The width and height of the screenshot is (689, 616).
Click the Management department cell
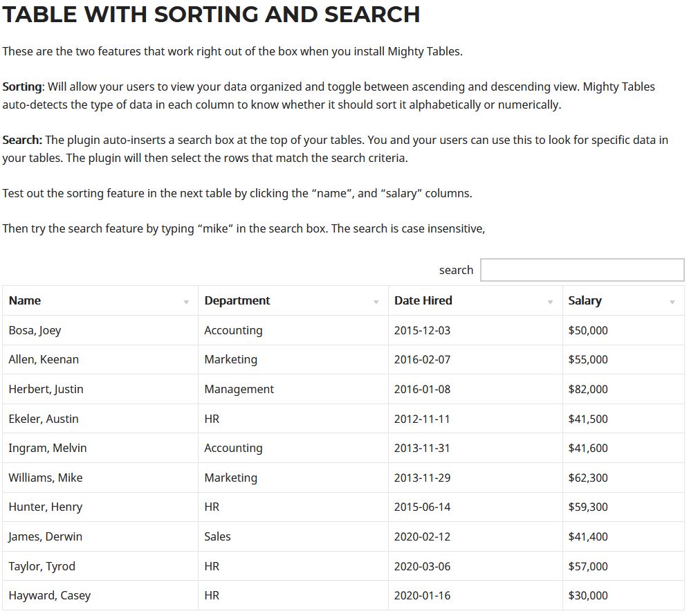coord(239,389)
